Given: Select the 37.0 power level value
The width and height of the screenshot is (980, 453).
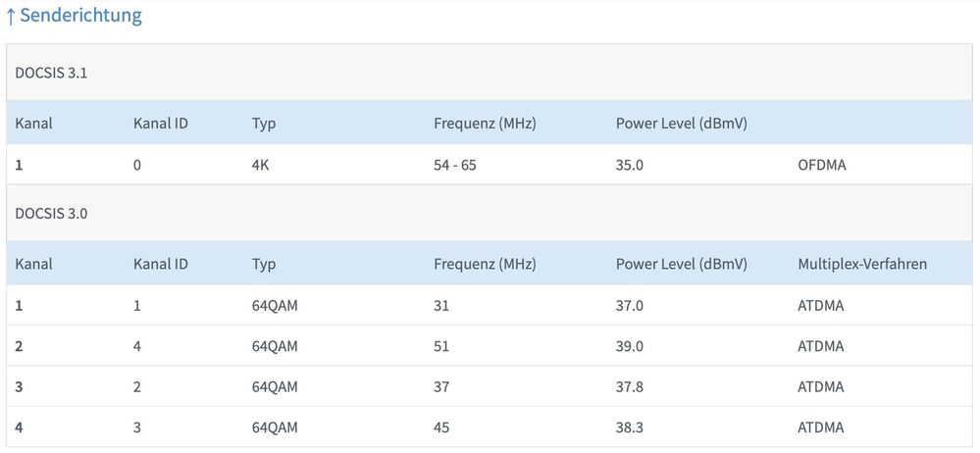Looking at the screenshot, I should 630,305.
